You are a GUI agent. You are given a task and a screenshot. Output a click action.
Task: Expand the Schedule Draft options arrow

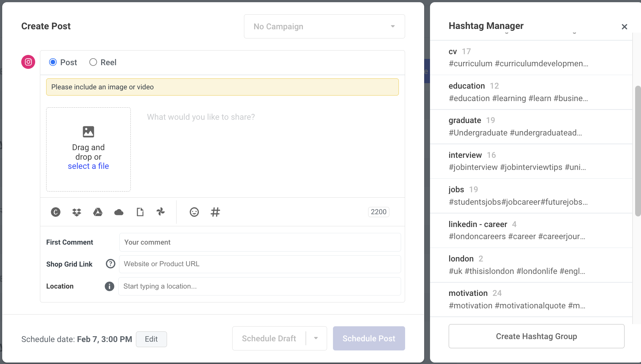tap(316, 338)
